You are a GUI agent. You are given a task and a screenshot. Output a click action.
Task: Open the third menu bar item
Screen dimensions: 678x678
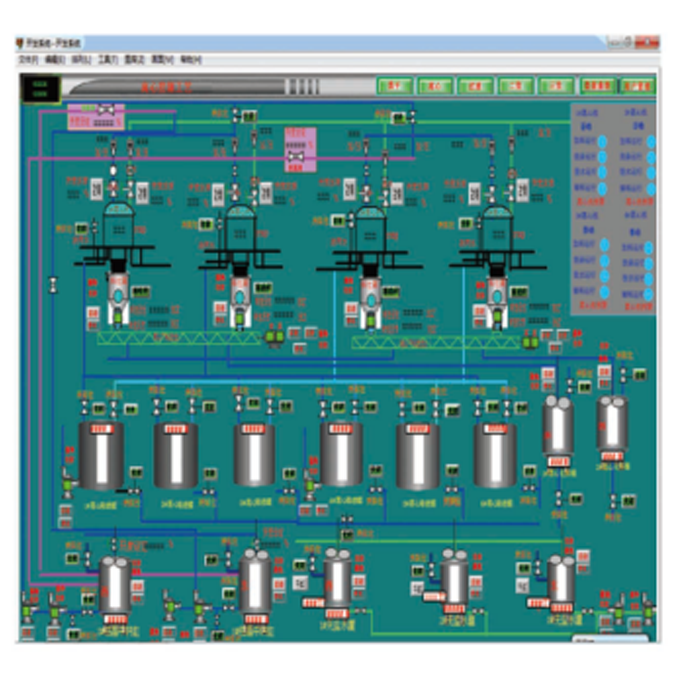coord(81,60)
